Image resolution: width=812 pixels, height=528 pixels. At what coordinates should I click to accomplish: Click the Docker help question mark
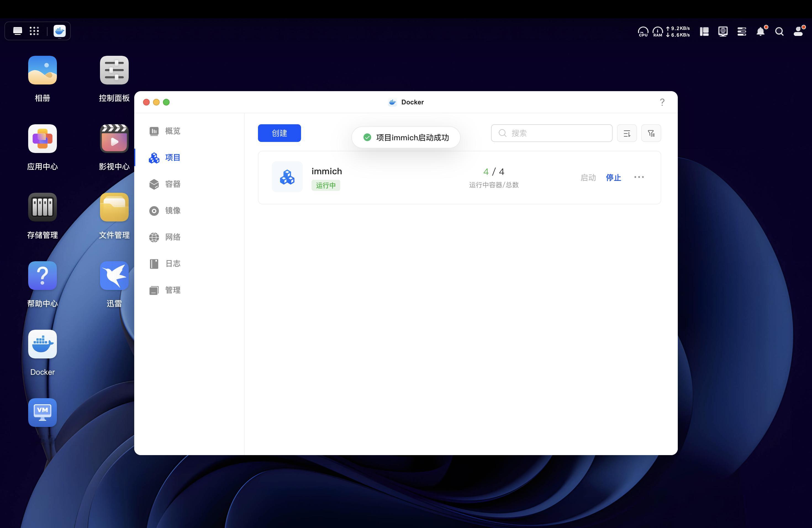click(x=662, y=102)
